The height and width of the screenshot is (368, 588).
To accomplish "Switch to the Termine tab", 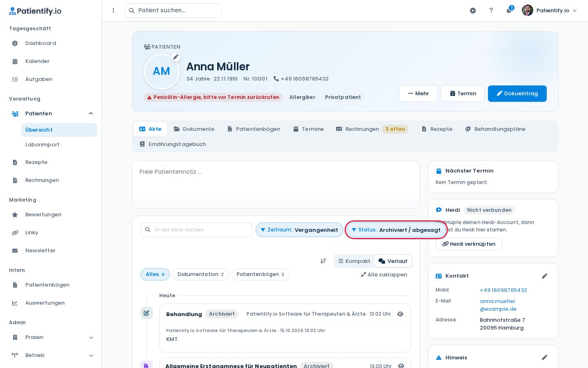I will point(308,129).
